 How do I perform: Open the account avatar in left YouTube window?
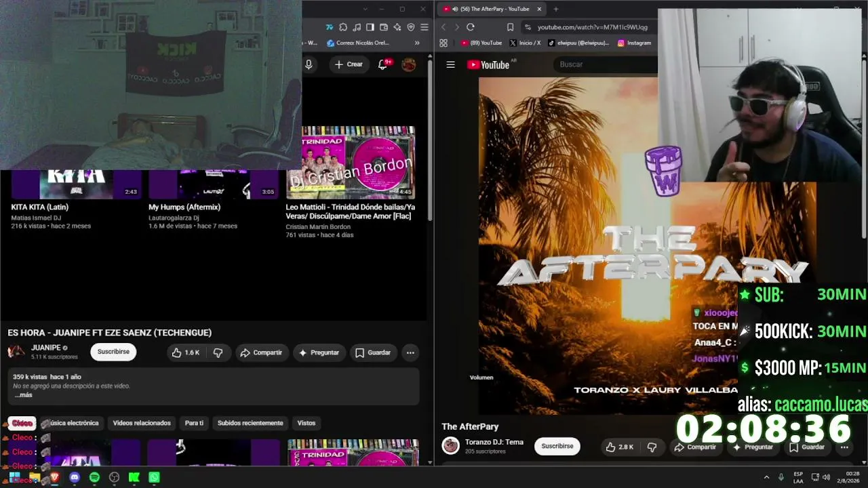409,64
